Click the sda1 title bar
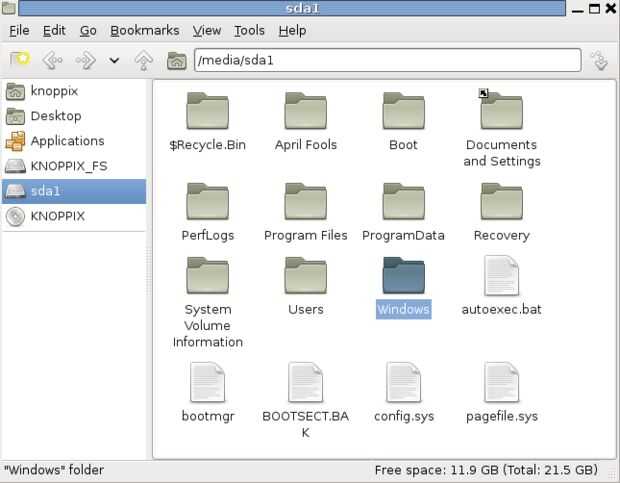 (x=292, y=8)
